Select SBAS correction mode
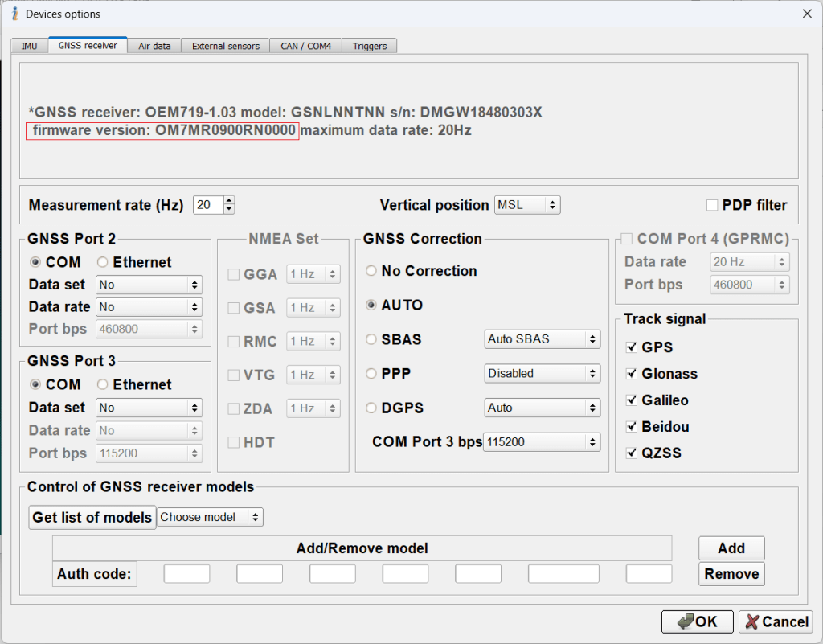The image size is (823, 644). [370, 339]
